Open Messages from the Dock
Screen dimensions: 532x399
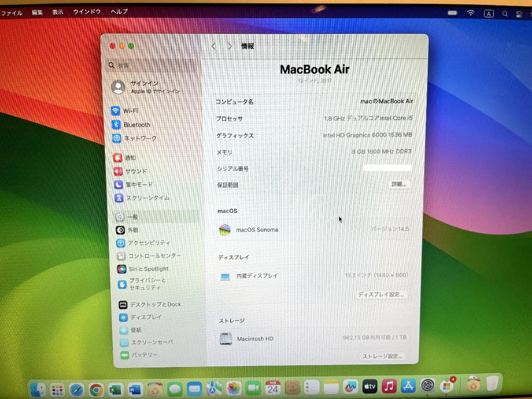175,389
